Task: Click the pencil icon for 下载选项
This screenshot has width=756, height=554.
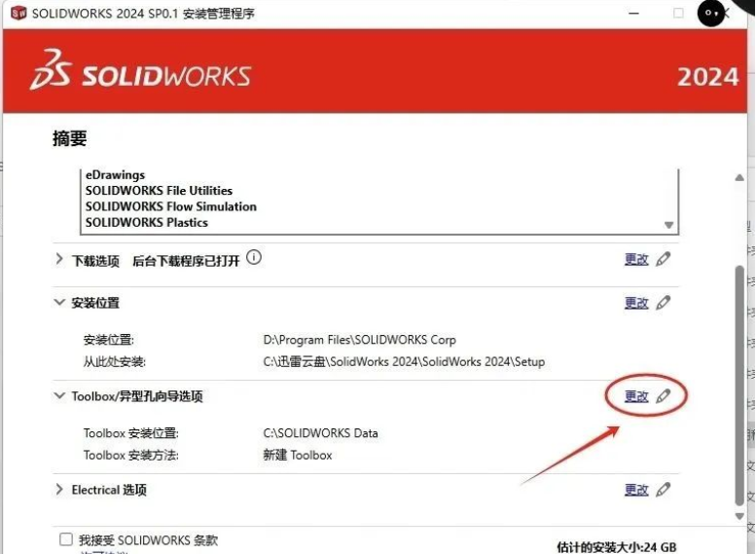Action: pyautogui.click(x=664, y=259)
